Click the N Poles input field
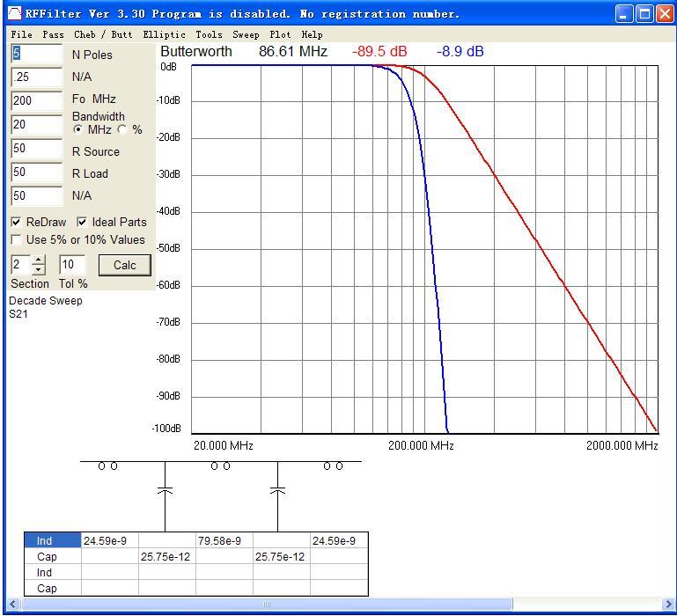Screen dimensions: 677x616 (37, 54)
